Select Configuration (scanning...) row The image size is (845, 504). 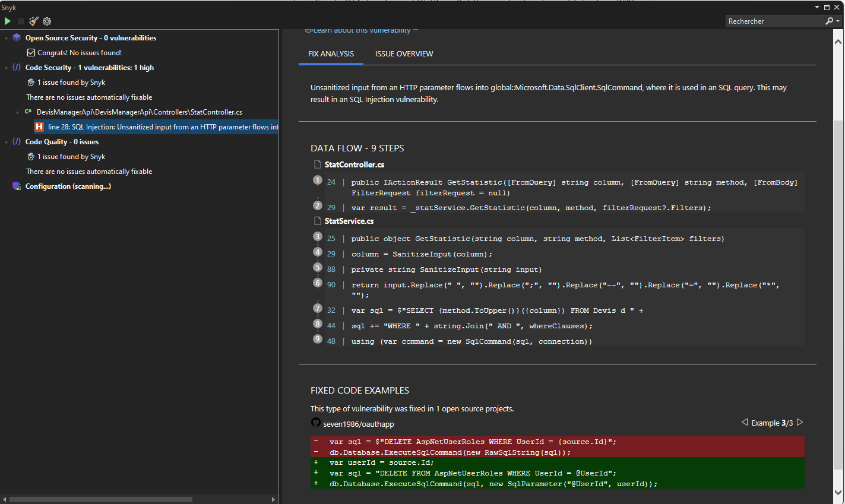pos(68,186)
